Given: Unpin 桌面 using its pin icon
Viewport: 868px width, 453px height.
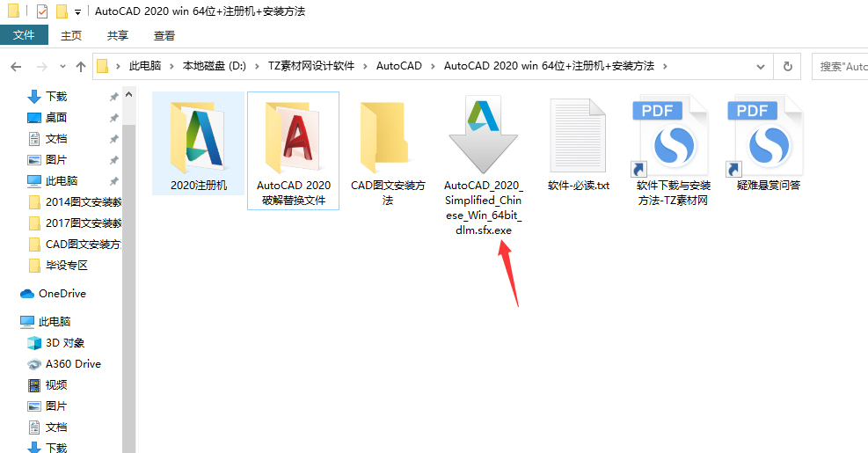Looking at the screenshot, I should point(114,118).
